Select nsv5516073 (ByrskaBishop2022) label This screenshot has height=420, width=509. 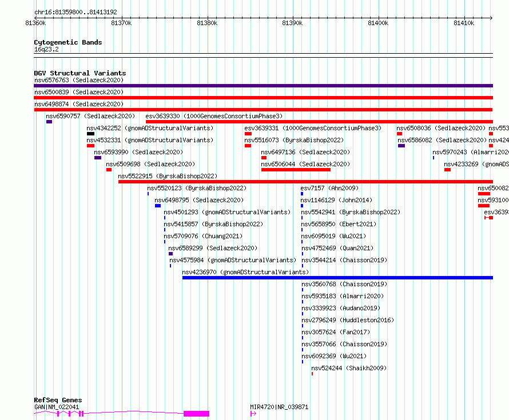(x=294, y=140)
